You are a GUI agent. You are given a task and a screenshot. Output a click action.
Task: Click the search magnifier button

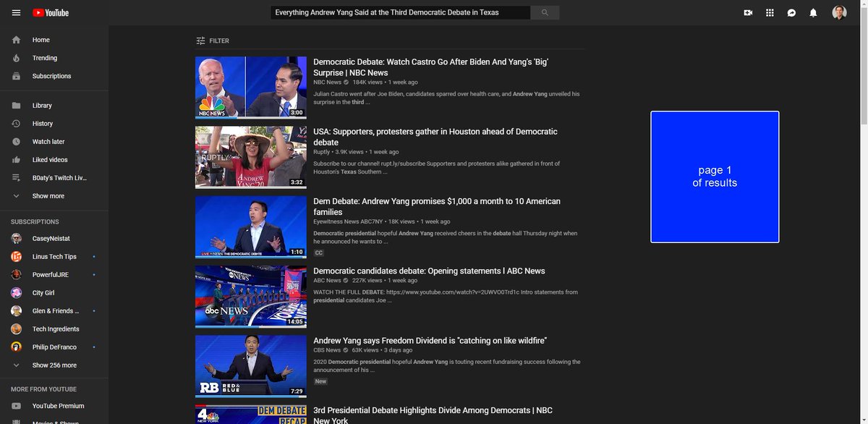click(545, 12)
